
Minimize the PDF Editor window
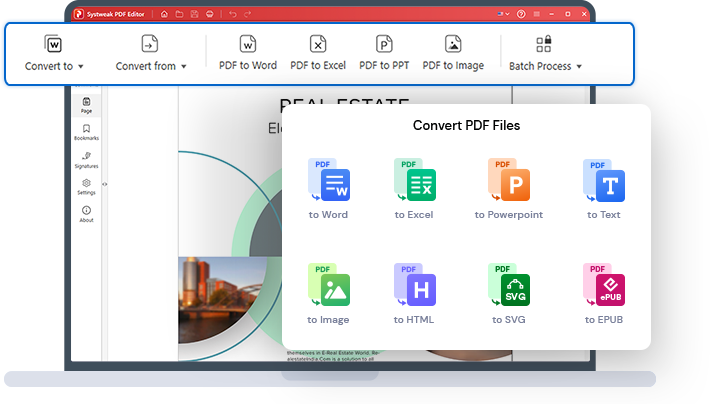551,14
